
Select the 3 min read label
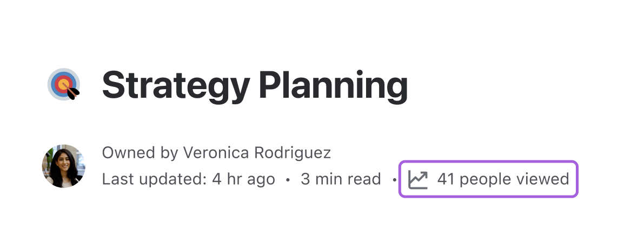tap(341, 179)
